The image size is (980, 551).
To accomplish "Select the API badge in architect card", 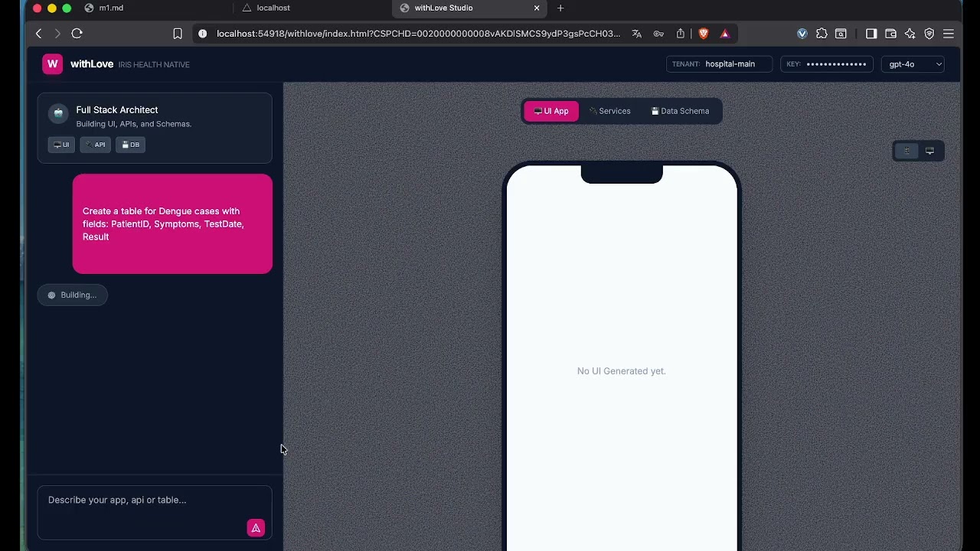I will tap(96, 145).
